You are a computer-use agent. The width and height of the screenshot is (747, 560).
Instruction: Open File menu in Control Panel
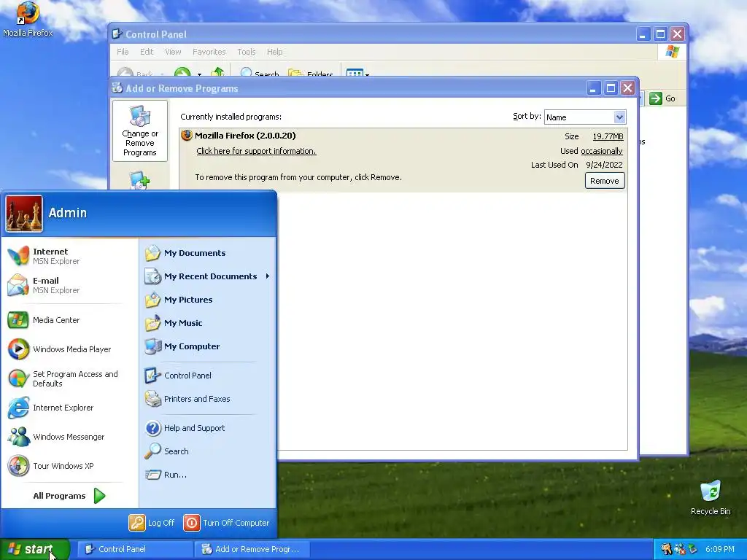pyautogui.click(x=123, y=52)
